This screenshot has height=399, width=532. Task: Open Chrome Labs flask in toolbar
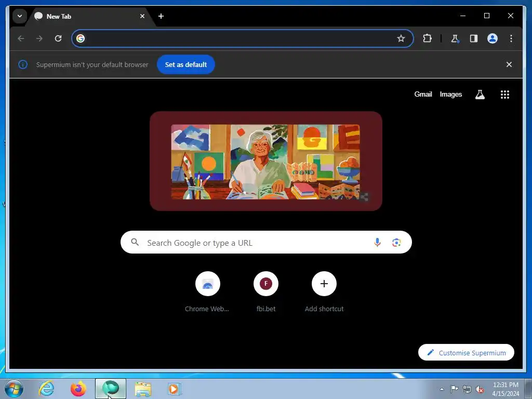[455, 38]
